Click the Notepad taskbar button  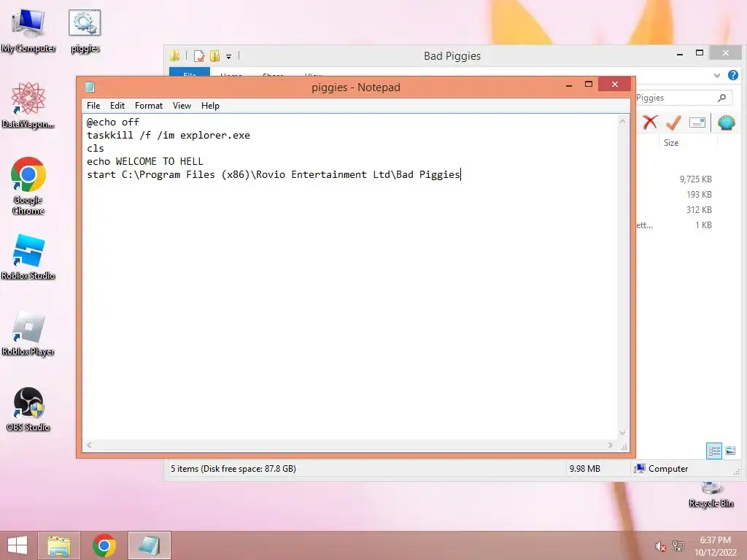[150, 545]
